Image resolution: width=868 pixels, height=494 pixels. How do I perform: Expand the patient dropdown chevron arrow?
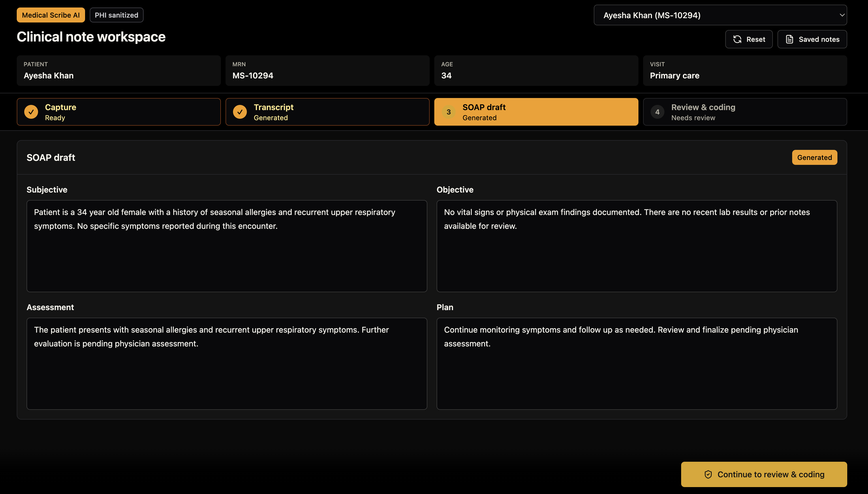click(842, 15)
